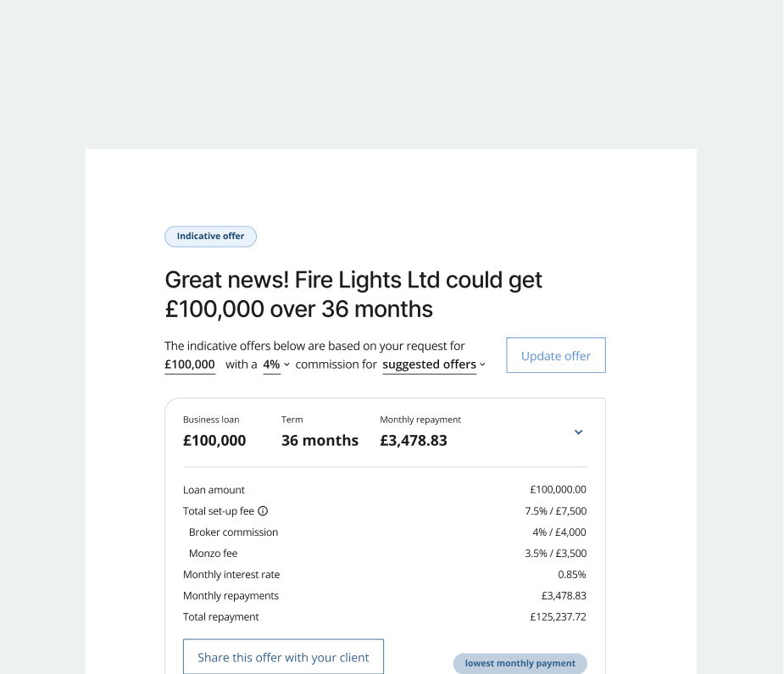This screenshot has width=784, height=674.
Task: Click the 36 months term value
Action: [320, 441]
